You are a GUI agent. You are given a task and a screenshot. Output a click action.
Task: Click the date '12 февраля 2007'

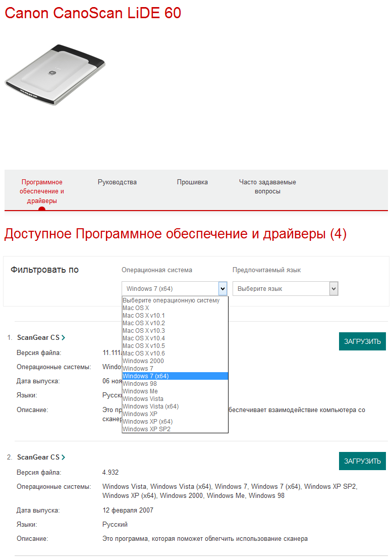click(128, 510)
